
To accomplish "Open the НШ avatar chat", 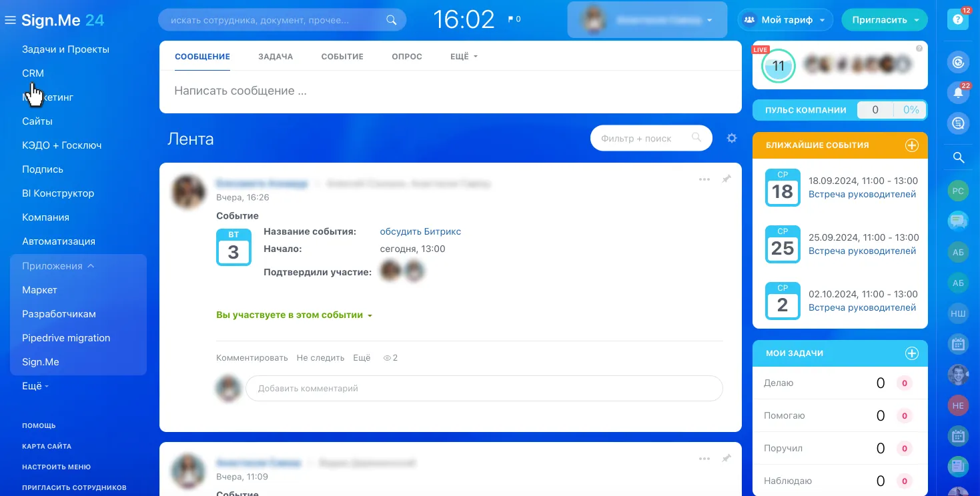I will click(958, 313).
